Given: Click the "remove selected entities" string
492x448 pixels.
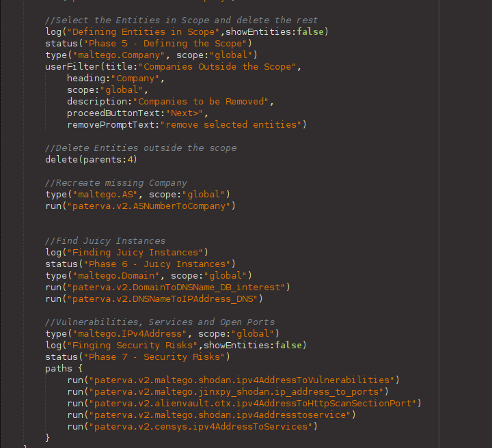Looking at the screenshot, I should (x=231, y=125).
